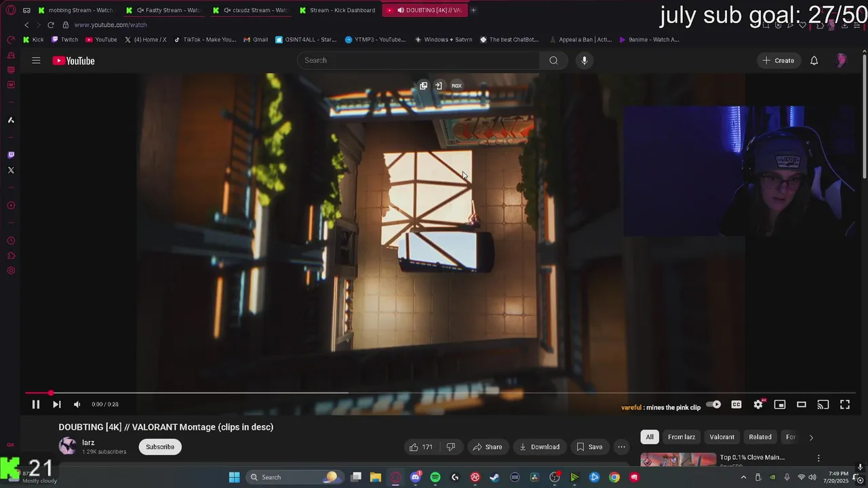Switch to the Stream - Kick Dashboard tab
The height and width of the screenshot is (488, 868).
point(338,10)
